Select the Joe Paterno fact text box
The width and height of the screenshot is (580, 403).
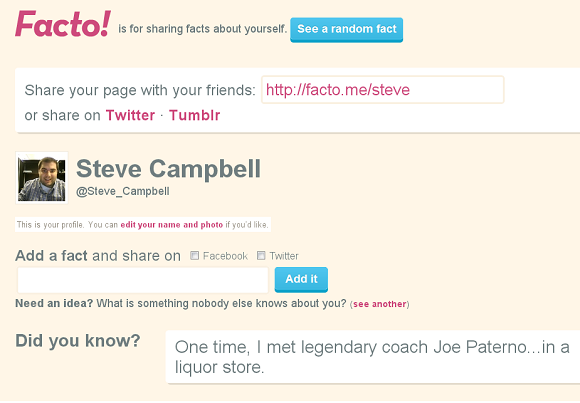373,357
